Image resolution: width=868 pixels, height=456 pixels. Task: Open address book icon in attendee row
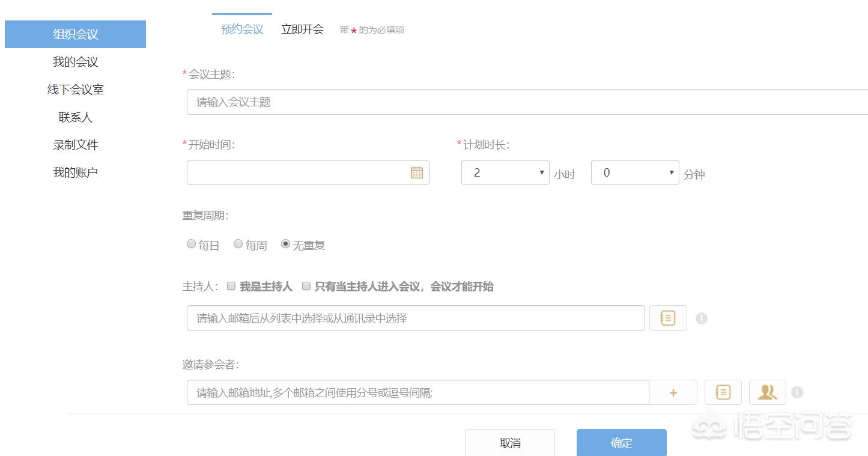(723, 392)
